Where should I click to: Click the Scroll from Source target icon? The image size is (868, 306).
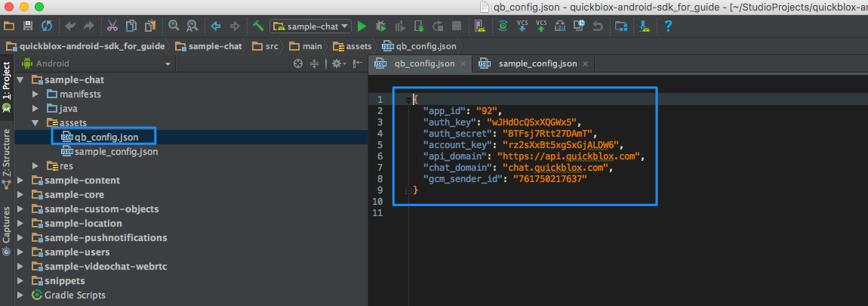coord(298,63)
